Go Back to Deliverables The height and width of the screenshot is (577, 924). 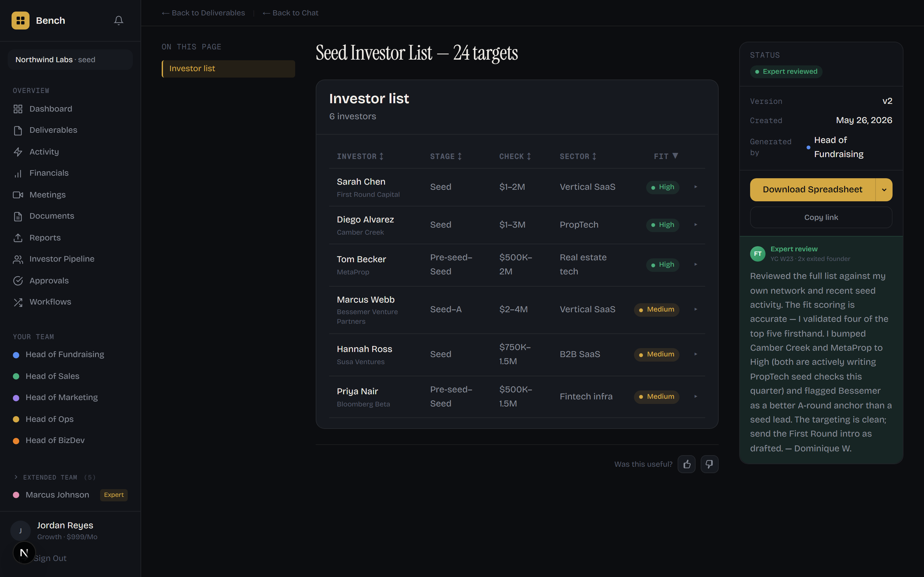(203, 13)
